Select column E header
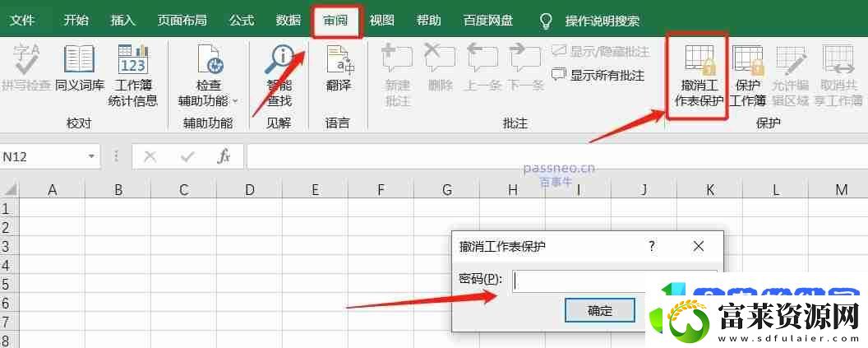 tap(315, 190)
